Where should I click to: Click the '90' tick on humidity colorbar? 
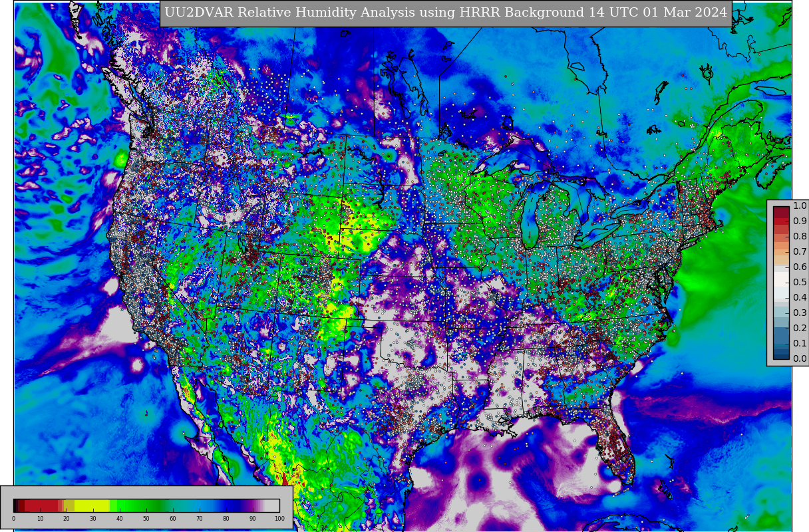tap(253, 519)
